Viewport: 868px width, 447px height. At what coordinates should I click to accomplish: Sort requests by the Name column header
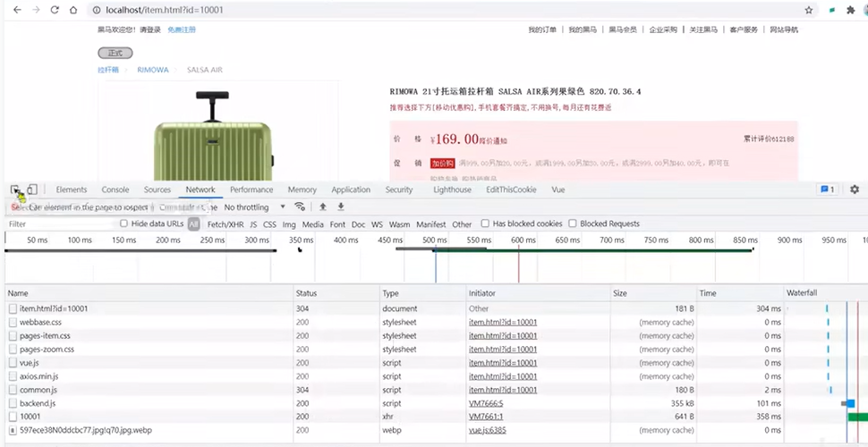pyautogui.click(x=149, y=293)
